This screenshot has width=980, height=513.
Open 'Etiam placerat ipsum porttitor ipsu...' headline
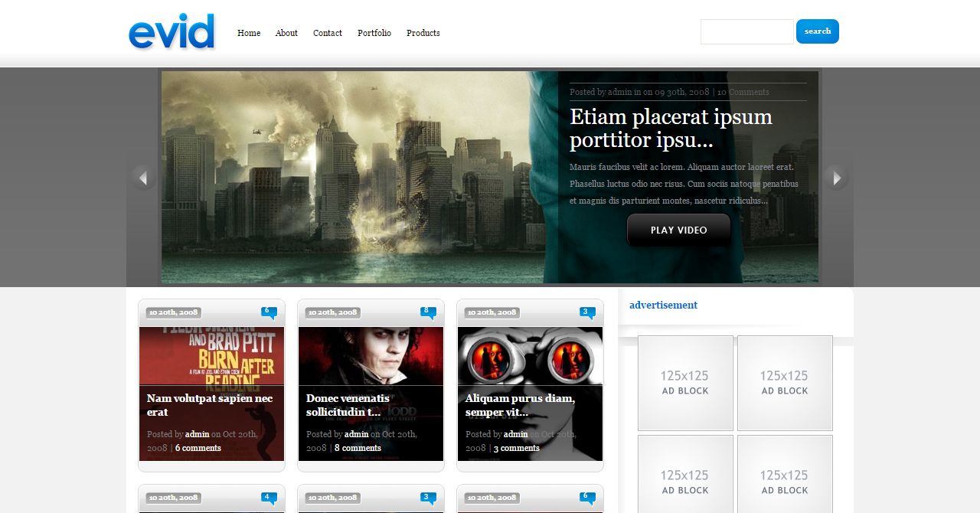point(671,128)
